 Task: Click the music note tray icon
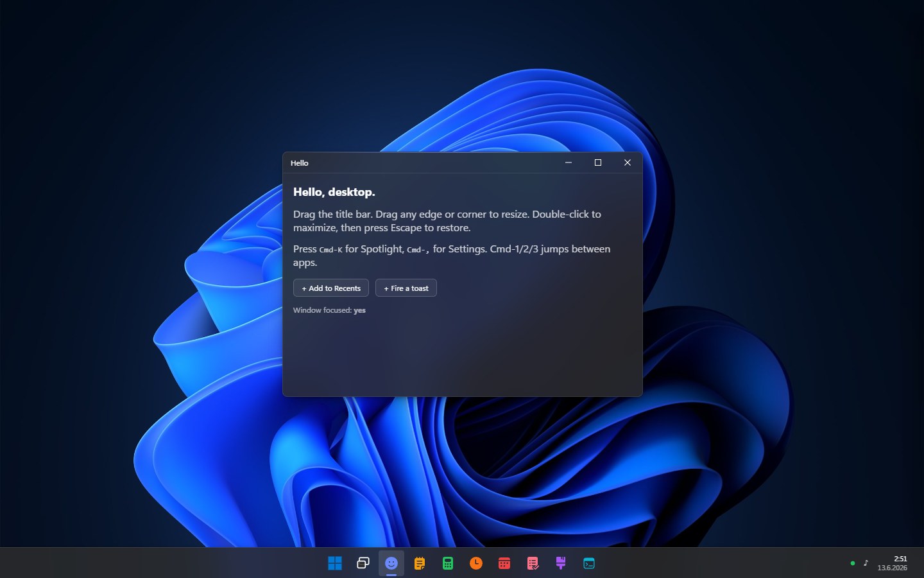tap(866, 563)
